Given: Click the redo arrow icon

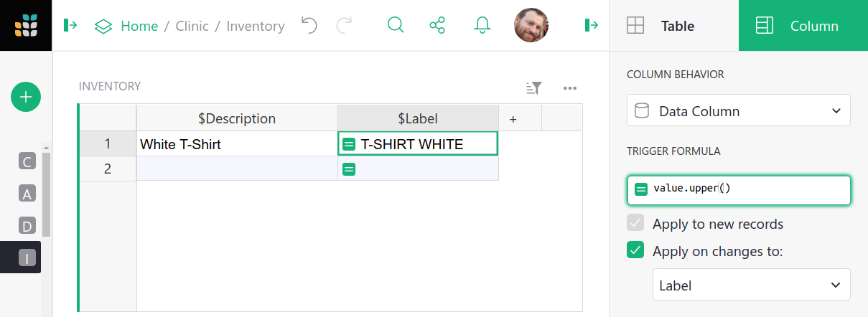Looking at the screenshot, I should pos(345,26).
